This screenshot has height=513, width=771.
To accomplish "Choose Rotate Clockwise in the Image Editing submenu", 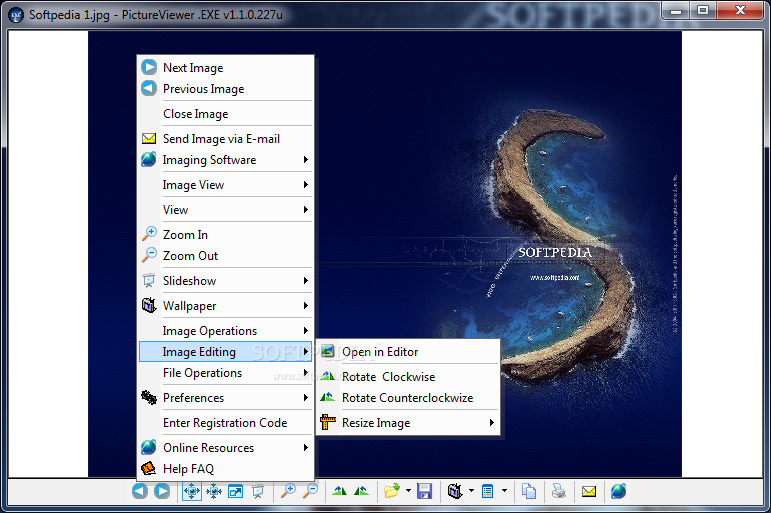I will coord(408,377).
